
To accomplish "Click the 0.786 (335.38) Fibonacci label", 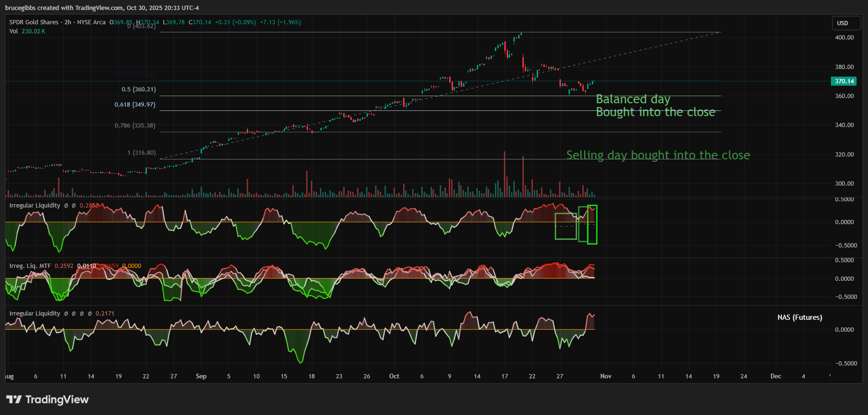I will [135, 126].
